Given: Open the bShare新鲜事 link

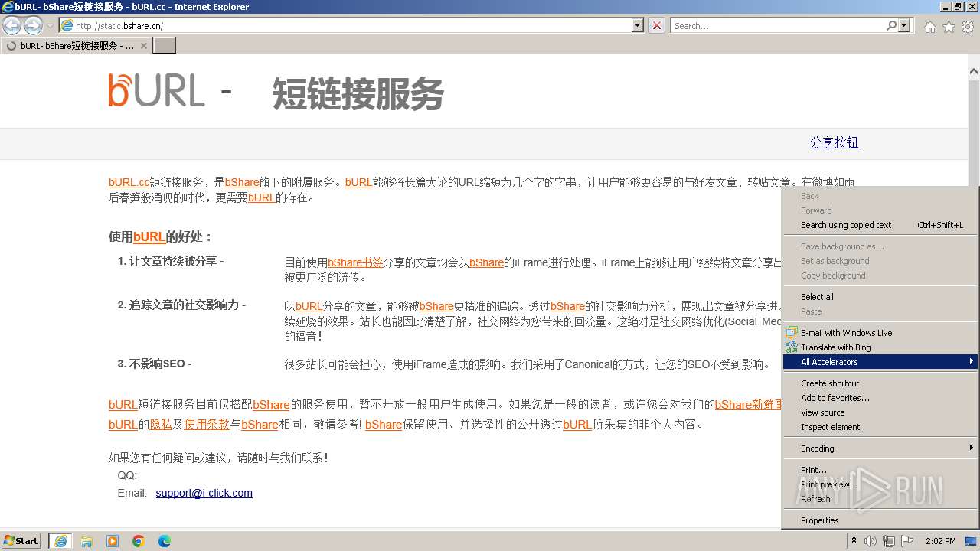Looking at the screenshot, I should 749,404.
